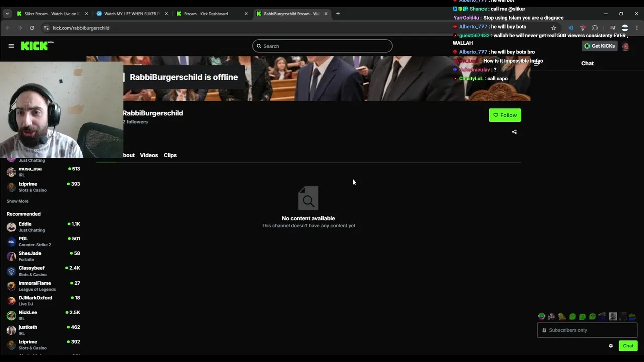The height and width of the screenshot is (362, 644).
Task: Click the share icon under Follow
Action: pyautogui.click(x=514, y=132)
